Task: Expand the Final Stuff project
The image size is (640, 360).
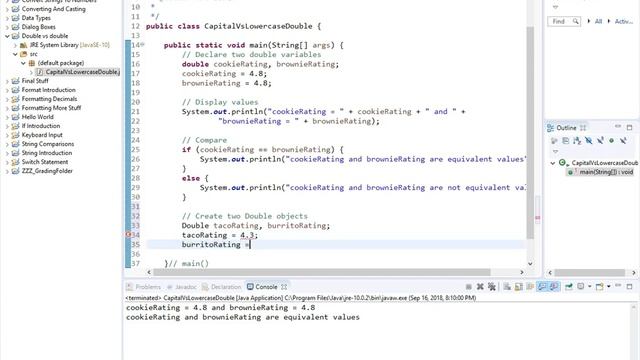Action: (7, 81)
